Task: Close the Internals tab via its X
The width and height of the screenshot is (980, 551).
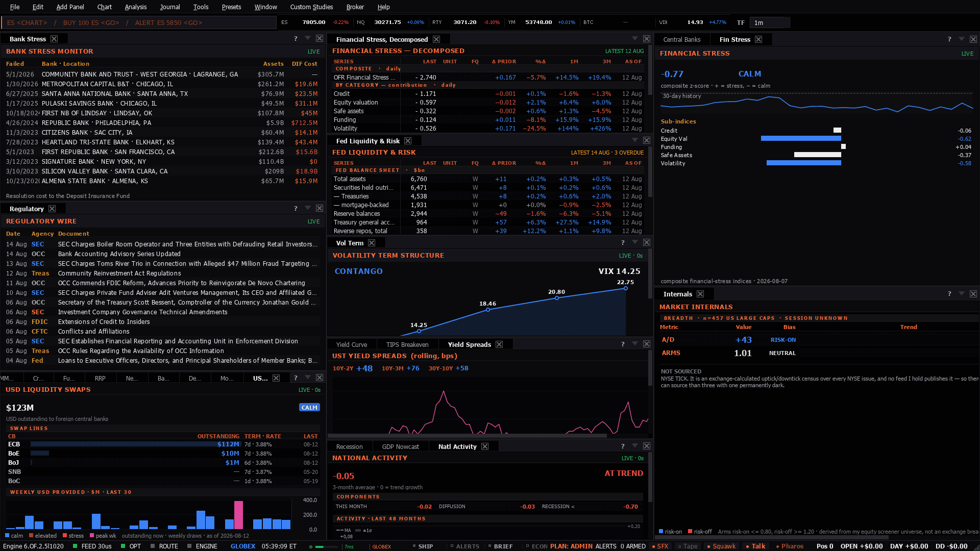Action: pyautogui.click(x=700, y=294)
